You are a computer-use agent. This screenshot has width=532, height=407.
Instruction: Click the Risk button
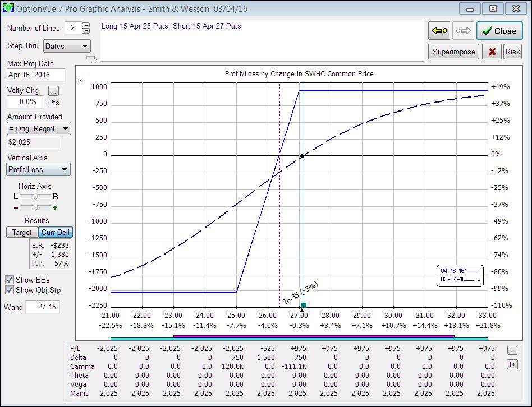coord(512,52)
